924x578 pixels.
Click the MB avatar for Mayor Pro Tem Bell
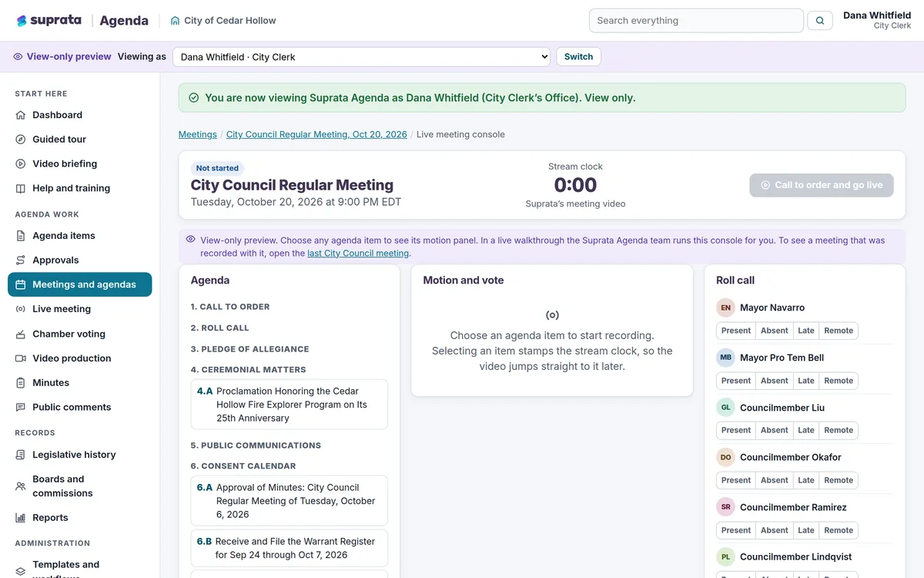pyautogui.click(x=725, y=358)
